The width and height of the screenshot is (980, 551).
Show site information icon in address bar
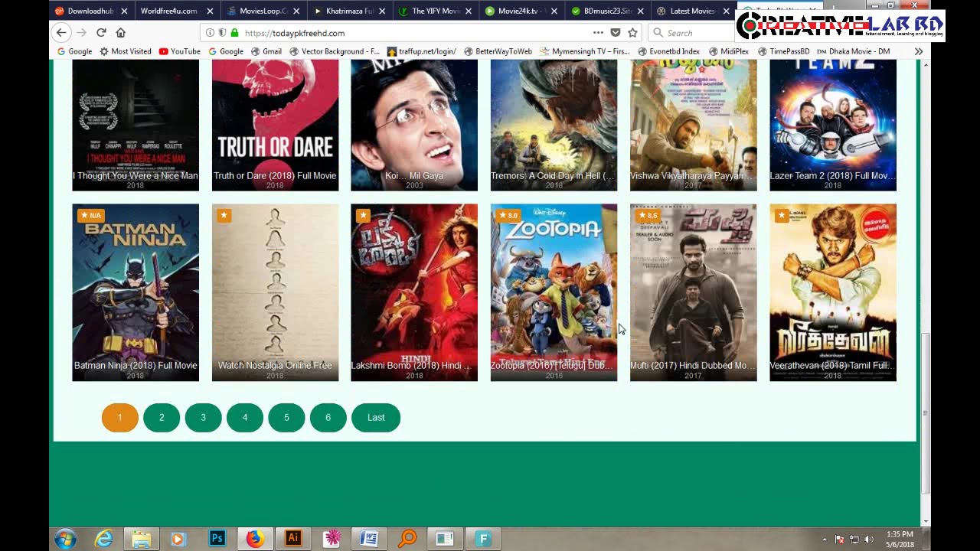209,33
